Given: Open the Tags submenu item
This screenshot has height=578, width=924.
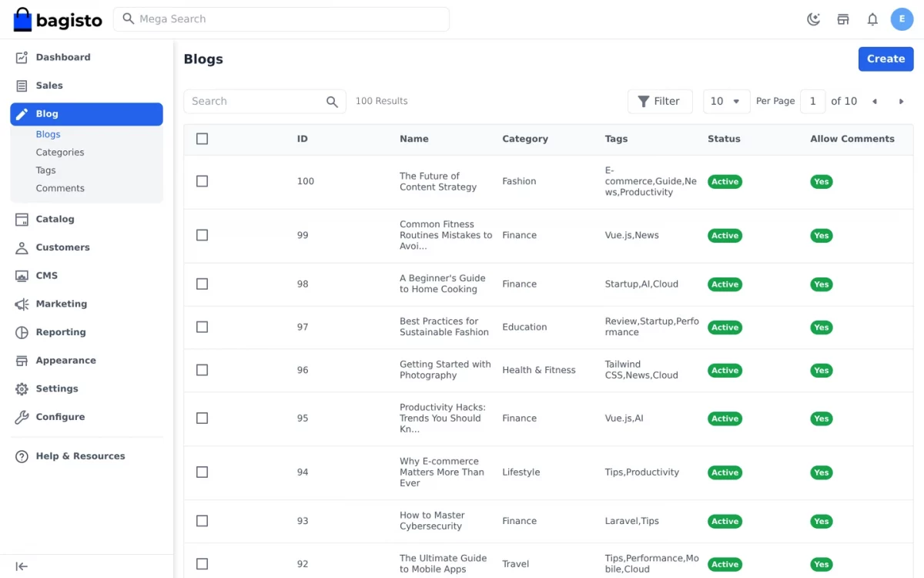Looking at the screenshot, I should 45,170.
